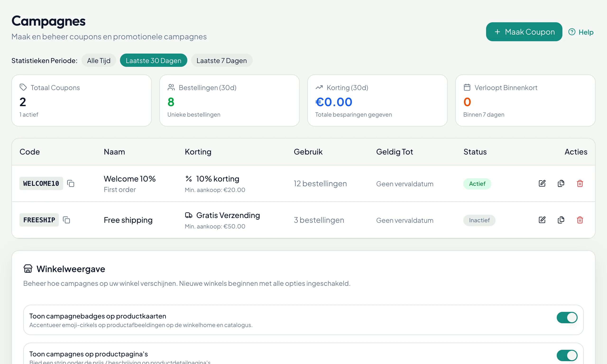Click the store icon beside Winkelweergave
This screenshot has width=607, height=364.
[x=28, y=269]
